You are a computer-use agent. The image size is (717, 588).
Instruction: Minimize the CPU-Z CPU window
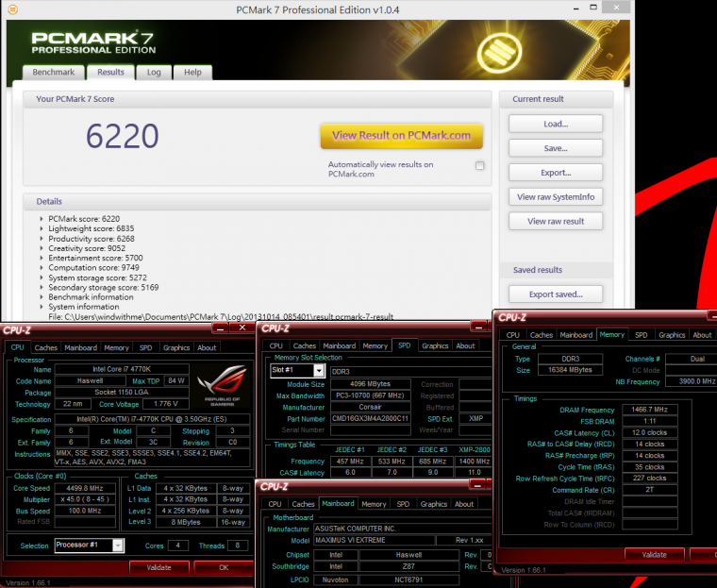(220, 328)
